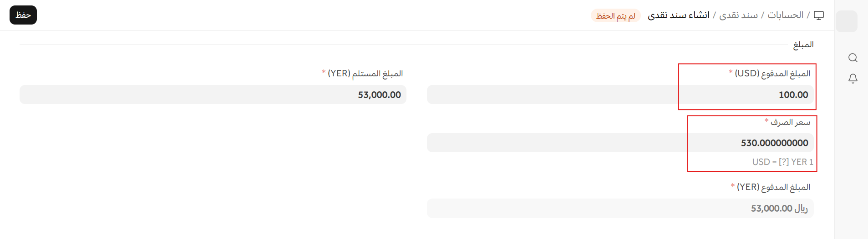Collapse the المبلغ section header
Screen dimensions: 868x239
(x=803, y=45)
